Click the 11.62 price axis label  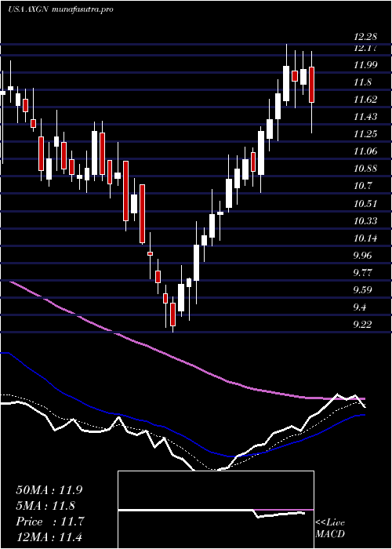pyautogui.click(x=365, y=100)
